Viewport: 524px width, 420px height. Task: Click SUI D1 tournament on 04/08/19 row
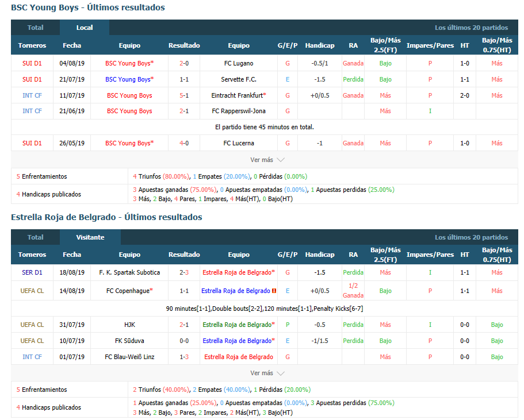32,63
